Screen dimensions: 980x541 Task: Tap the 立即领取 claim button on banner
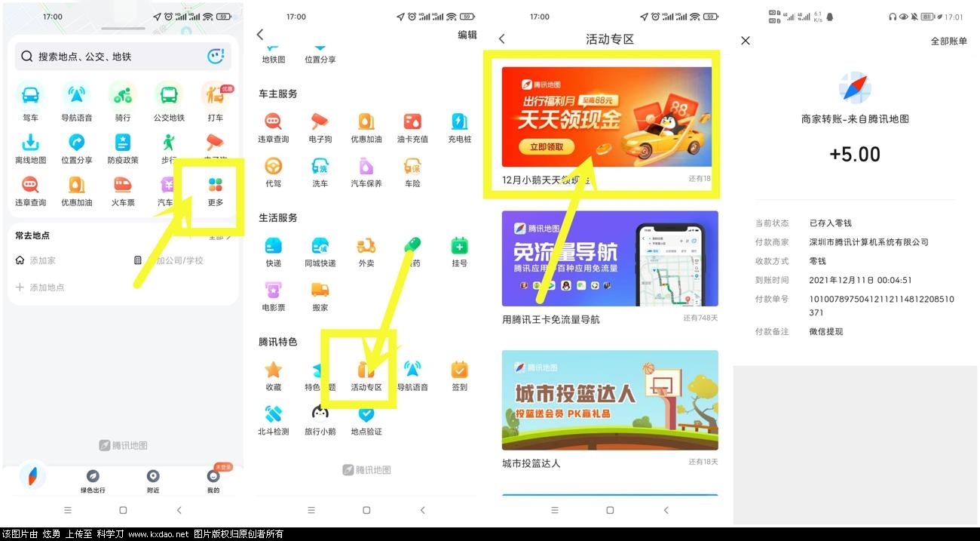pos(547,146)
